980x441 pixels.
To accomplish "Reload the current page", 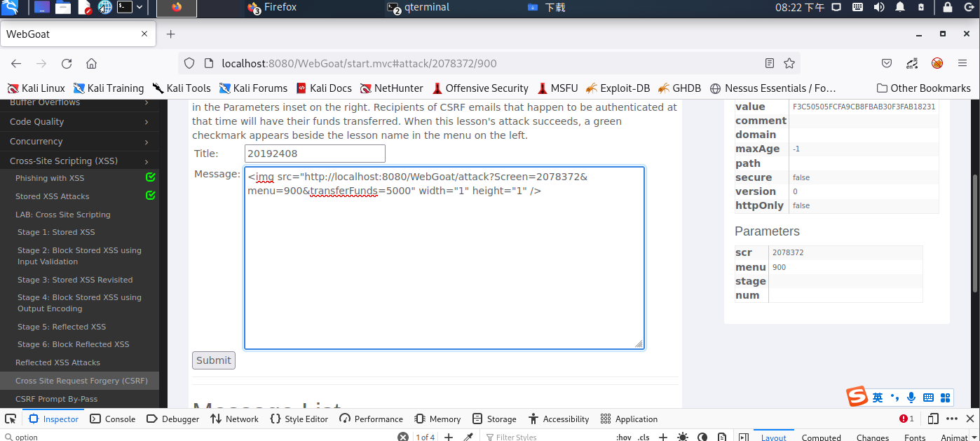I will (x=67, y=63).
